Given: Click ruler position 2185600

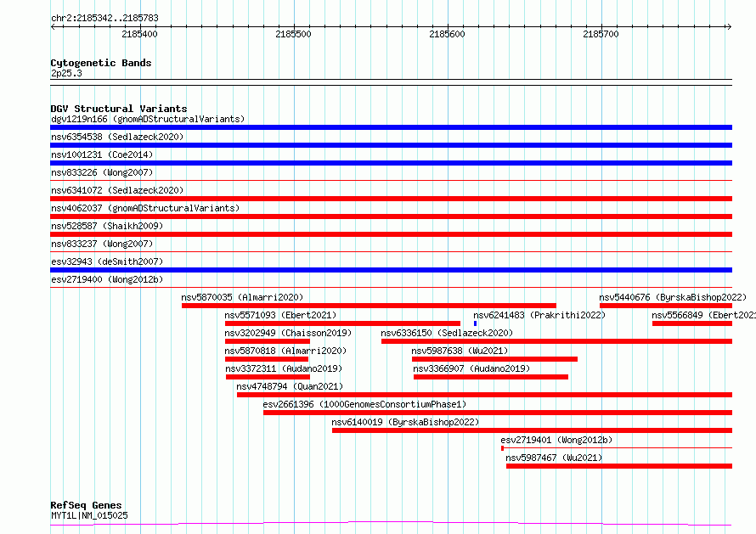Looking at the screenshot, I should [447, 34].
